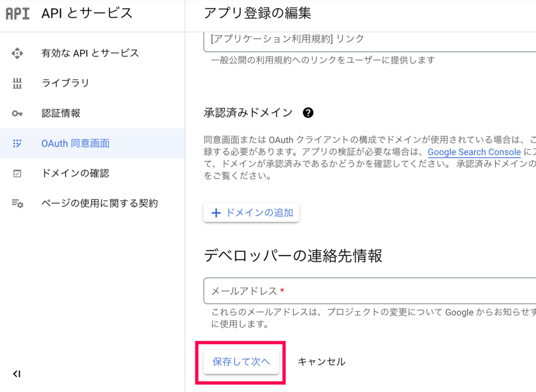
Task: Click the API logo icon
Action: [17, 14]
